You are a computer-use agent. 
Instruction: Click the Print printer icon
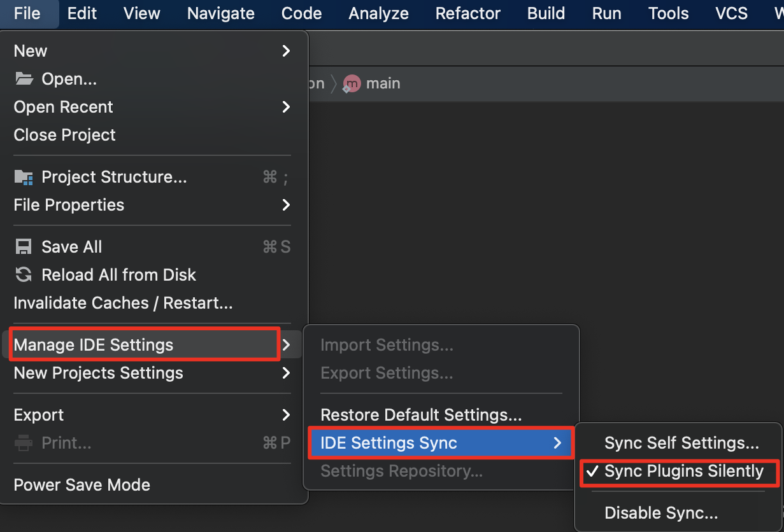[24, 442]
